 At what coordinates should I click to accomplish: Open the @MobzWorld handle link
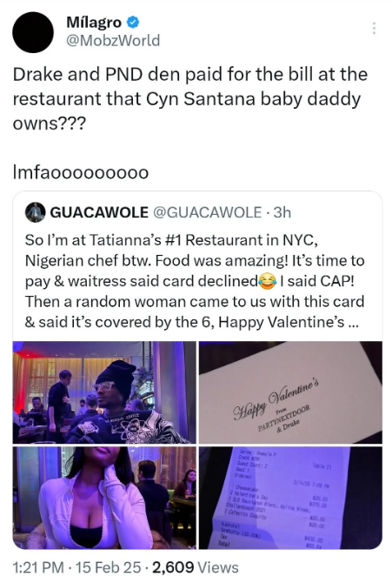(x=113, y=40)
